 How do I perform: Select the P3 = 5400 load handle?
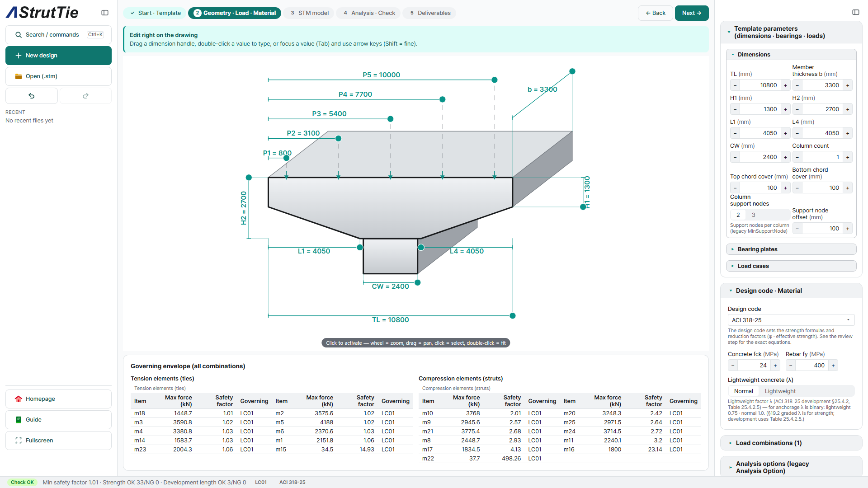391,119
